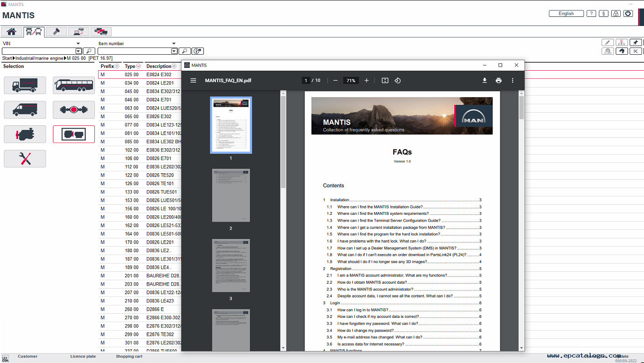Click the PDF zoom in plus button
The image size is (644, 363).
[x=366, y=81]
